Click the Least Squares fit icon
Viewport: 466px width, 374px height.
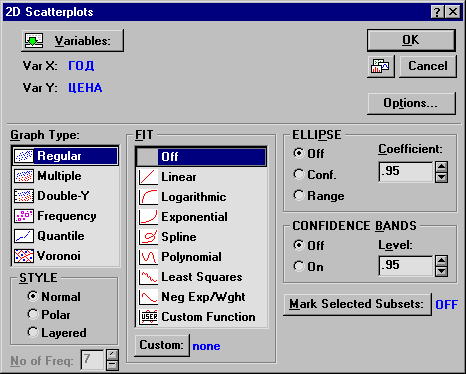pyautogui.click(x=148, y=277)
